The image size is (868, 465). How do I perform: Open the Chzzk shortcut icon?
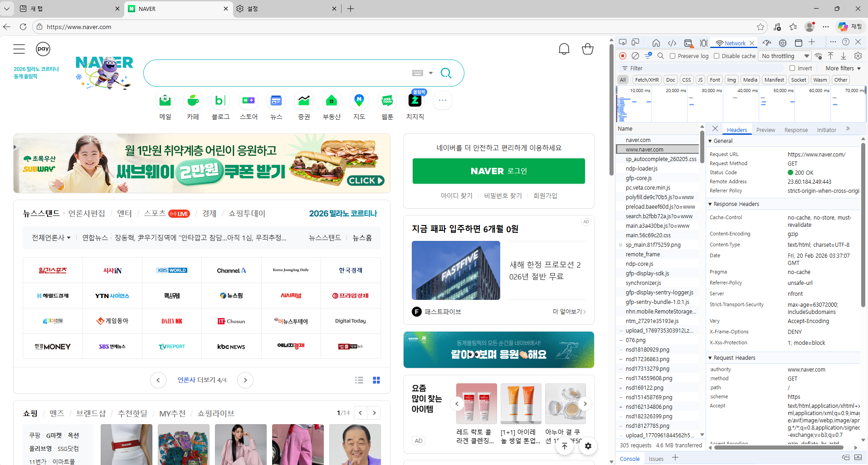[415, 100]
